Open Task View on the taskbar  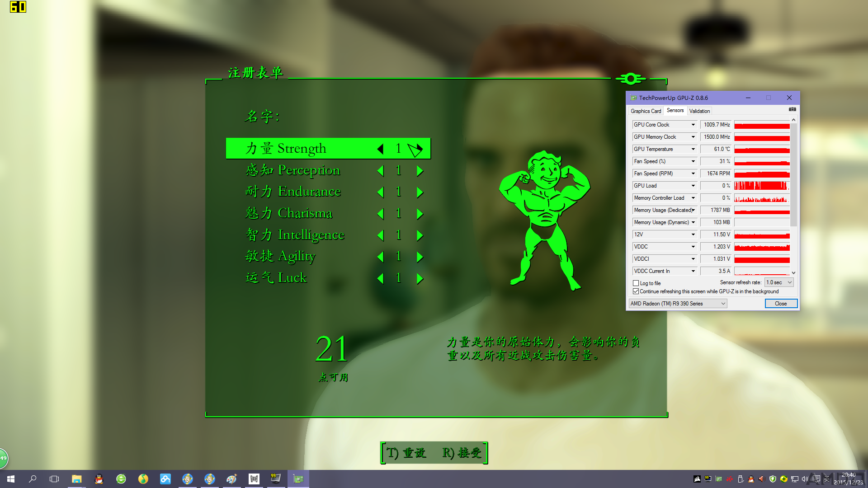click(54, 479)
